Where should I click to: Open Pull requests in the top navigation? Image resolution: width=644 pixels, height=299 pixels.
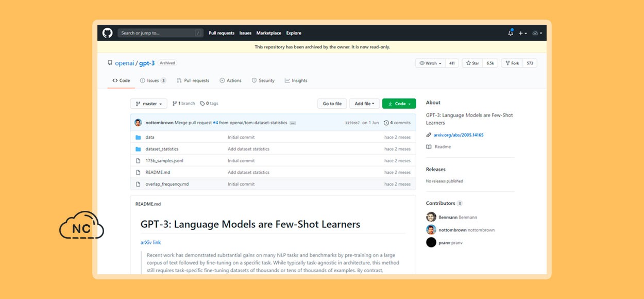[222, 33]
